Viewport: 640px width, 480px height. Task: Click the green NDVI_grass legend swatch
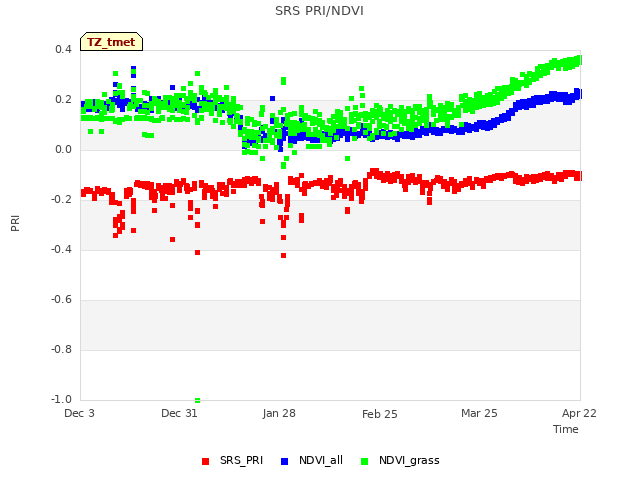pos(364,461)
